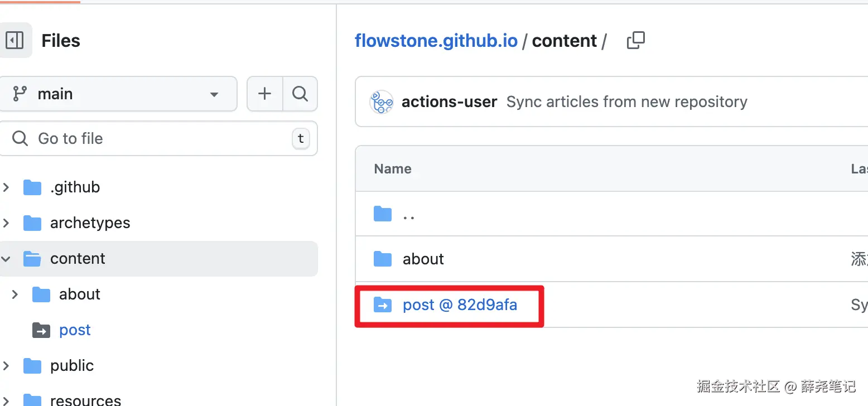The image size is (868, 406).
Task: Click the search files magnifier icon
Action: point(300,94)
